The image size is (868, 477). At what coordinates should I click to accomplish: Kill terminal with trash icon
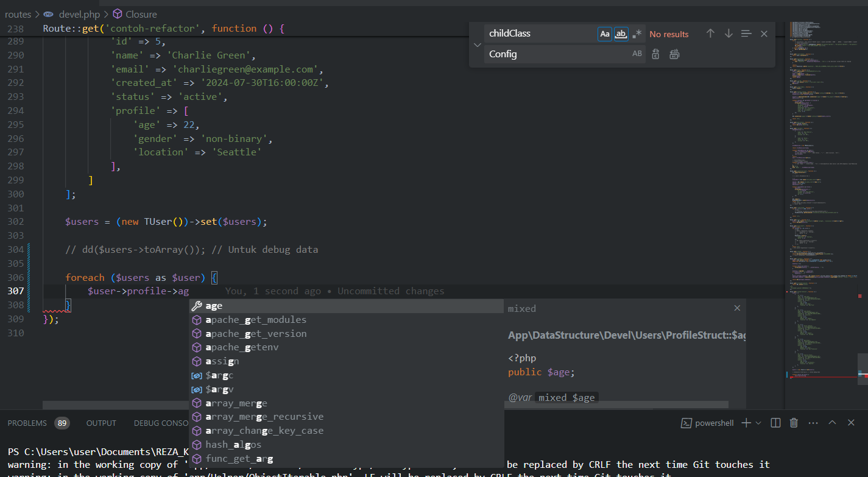794,423
